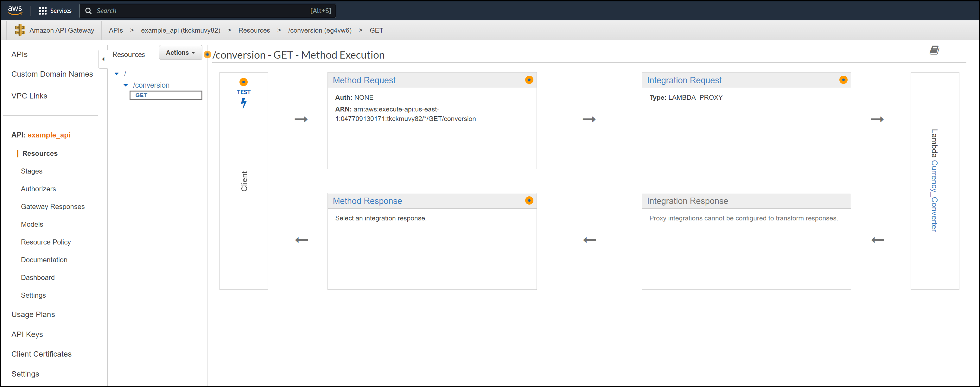Open APIs from the breadcrumb trail
980x387 pixels.
[116, 30]
